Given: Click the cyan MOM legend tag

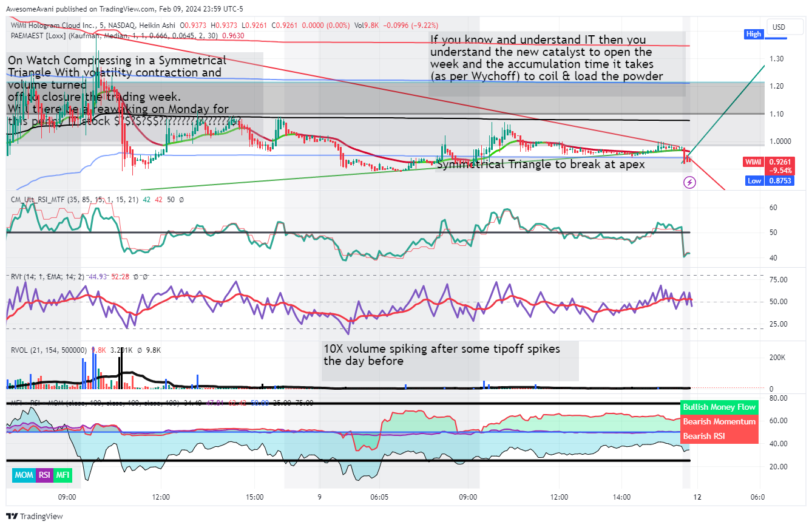Looking at the screenshot, I should coord(24,475).
